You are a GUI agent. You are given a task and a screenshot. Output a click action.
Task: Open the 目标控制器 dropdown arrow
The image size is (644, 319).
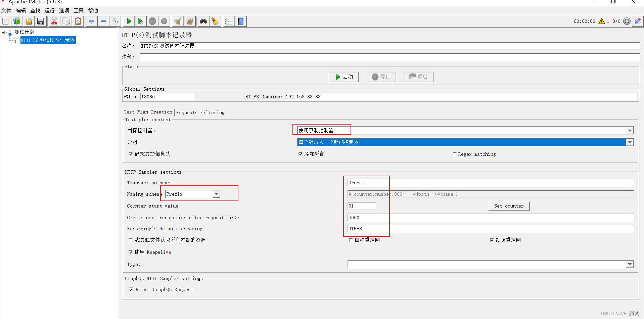(630, 131)
